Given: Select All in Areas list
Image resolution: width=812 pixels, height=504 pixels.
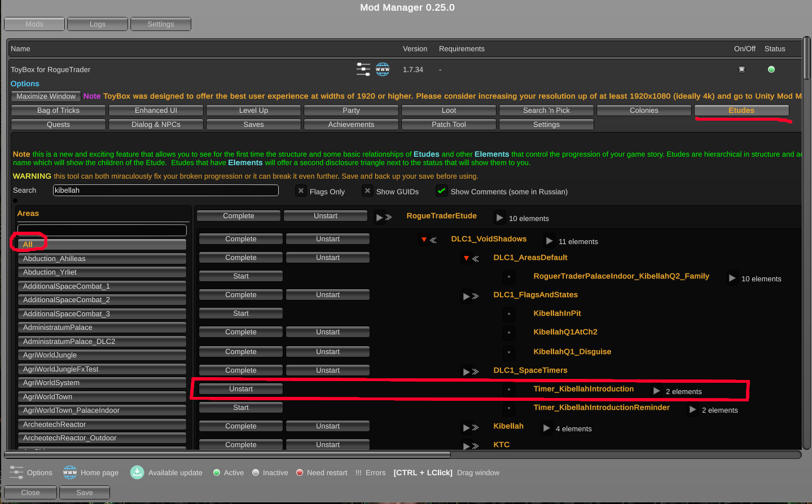Looking at the screenshot, I should coord(102,245).
